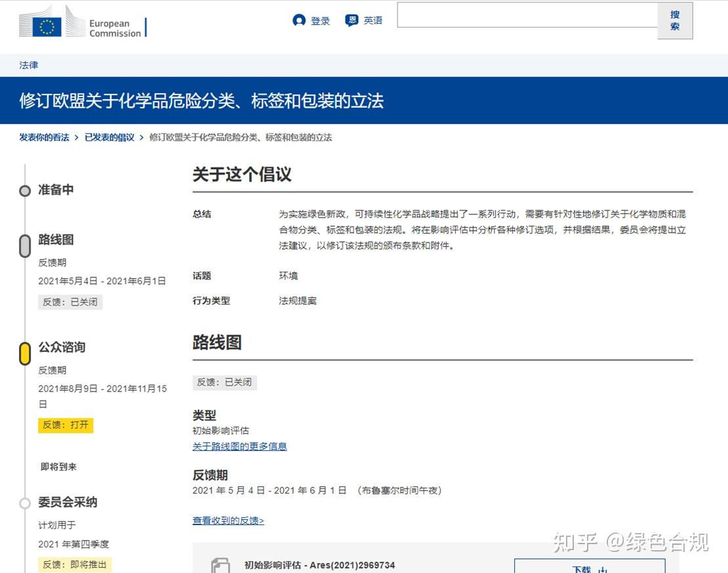The height and width of the screenshot is (573, 728).
Task: Open the 查看收到的反馈 link
Action: (228, 521)
